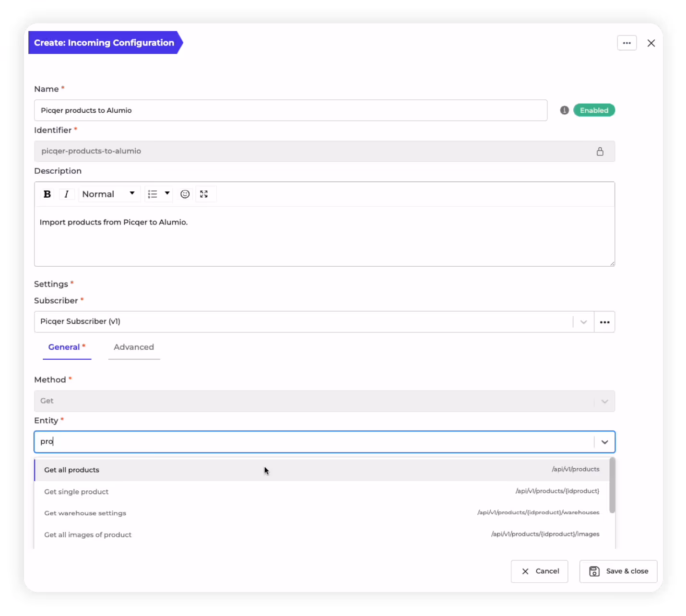Click the Cancel button
The height and width of the screenshot is (616, 686).
click(x=540, y=571)
